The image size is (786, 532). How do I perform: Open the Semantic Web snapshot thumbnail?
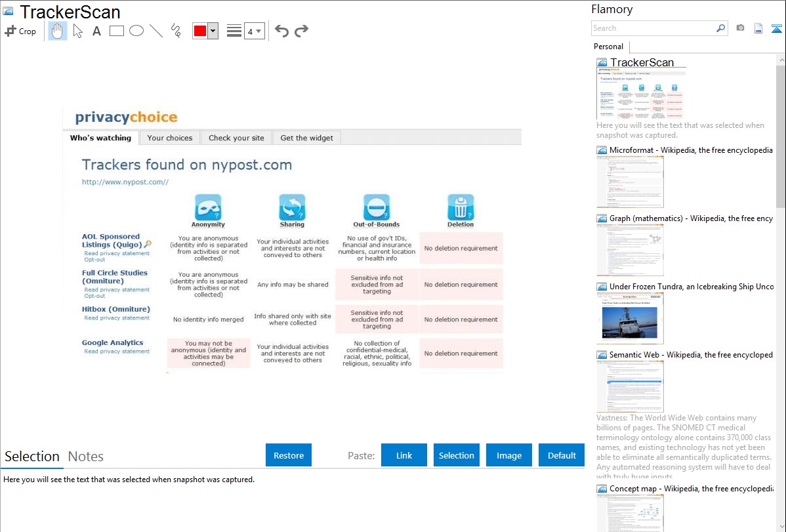(630, 386)
